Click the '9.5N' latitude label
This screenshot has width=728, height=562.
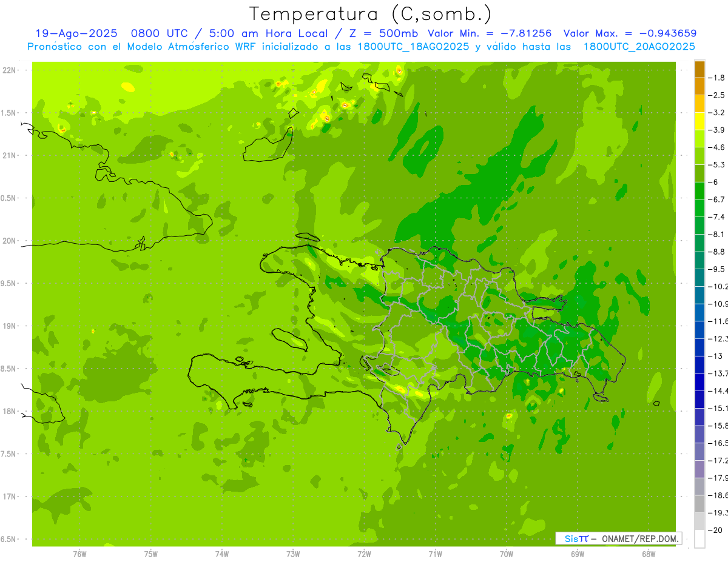(x=7, y=283)
